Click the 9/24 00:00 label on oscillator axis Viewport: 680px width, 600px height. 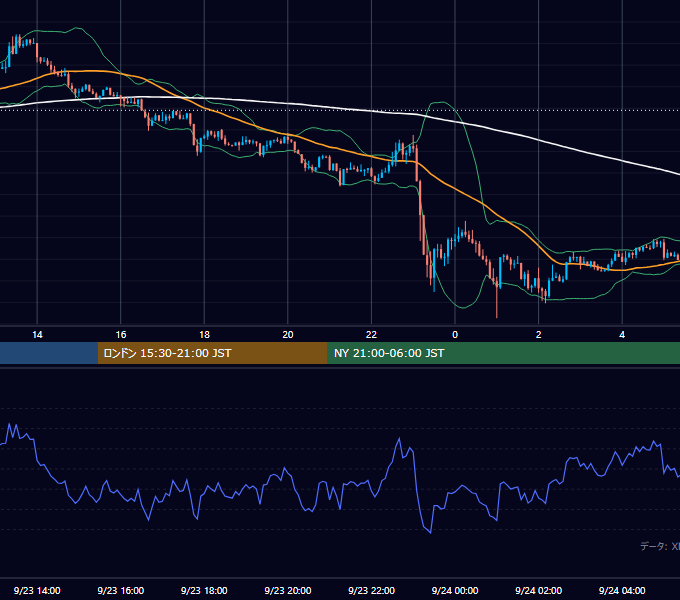[455, 590]
